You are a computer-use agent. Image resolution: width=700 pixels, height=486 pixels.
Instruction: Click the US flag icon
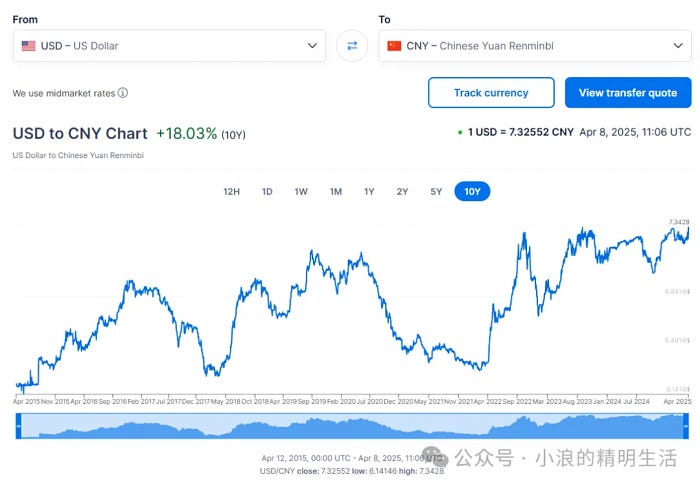tap(29, 46)
